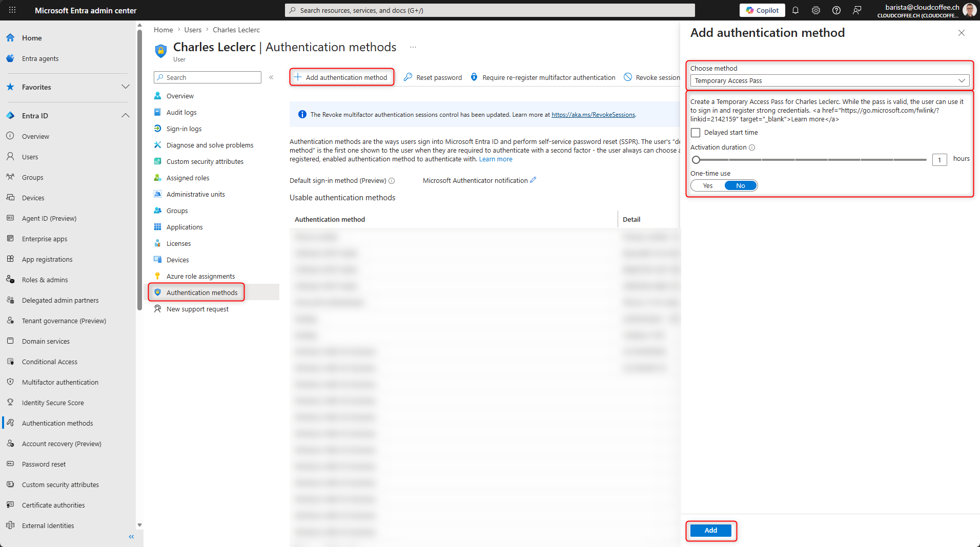The height and width of the screenshot is (547, 980).
Task: Enable the Delayed start time checkbox
Action: coord(696,133)
